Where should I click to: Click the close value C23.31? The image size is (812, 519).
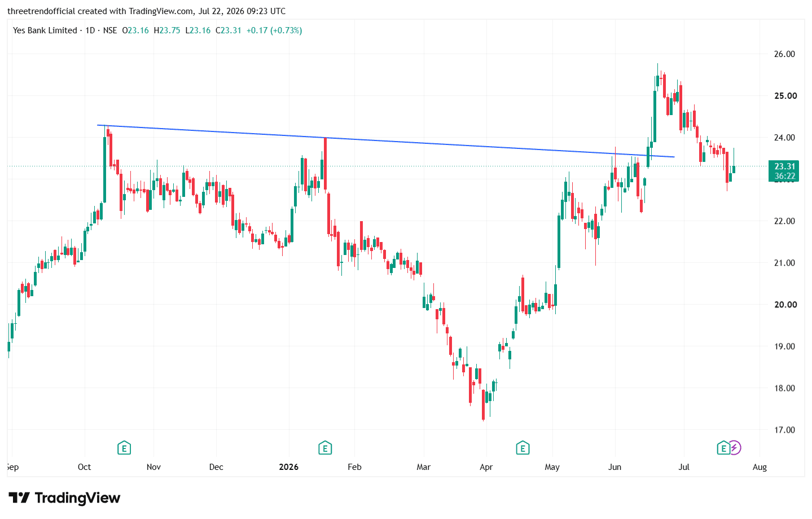(x=229, y=30)
